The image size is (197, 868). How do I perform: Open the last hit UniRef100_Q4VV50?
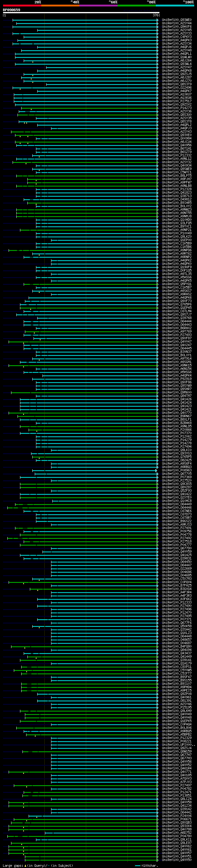coord(177,860)
